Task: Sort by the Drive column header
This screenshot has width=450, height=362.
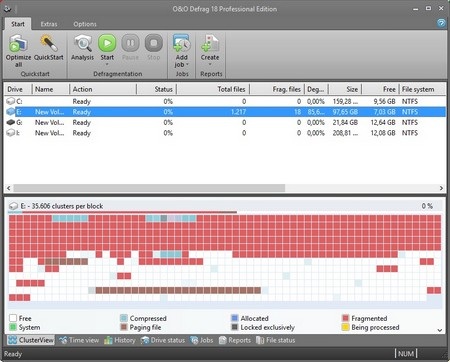Action: pyautogui.click(x=18, y=89)
